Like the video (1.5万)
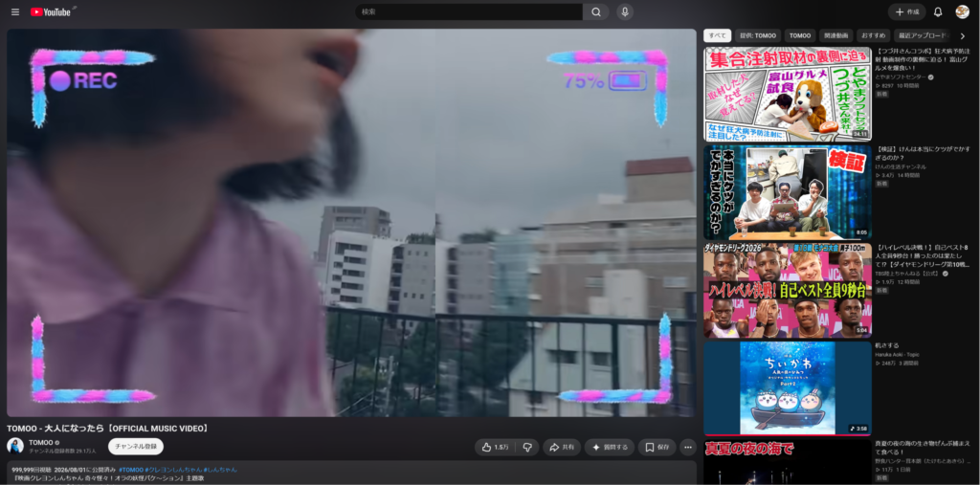 495,447
